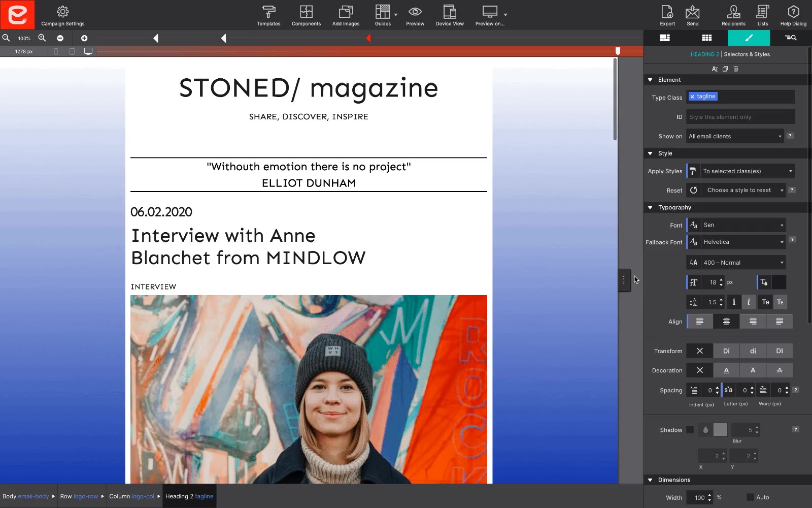Screen dimensions: 812x508
Task: Click the Export icon
Action: point(667,15)
